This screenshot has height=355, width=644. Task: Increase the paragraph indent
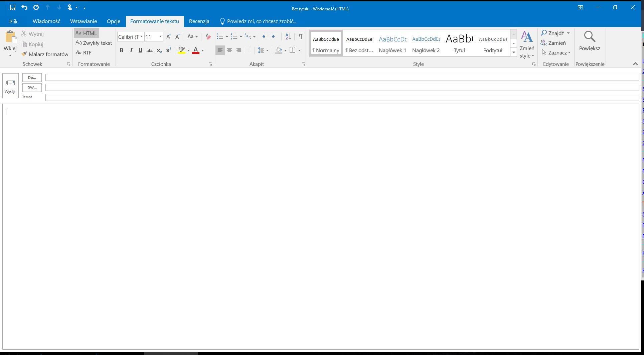tap(275, 36)
